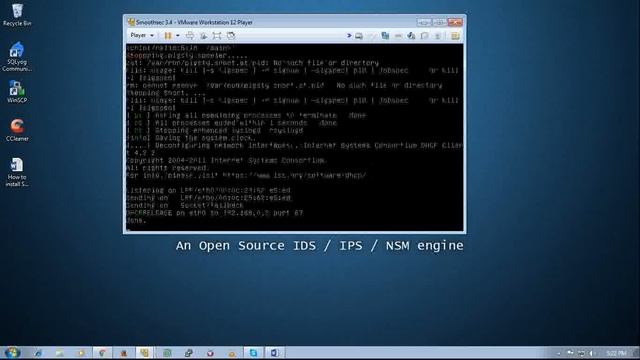Select the Recycle Bin desktop icon
The height and width of the screenshot is (360, 640).
tap(17, 15)
